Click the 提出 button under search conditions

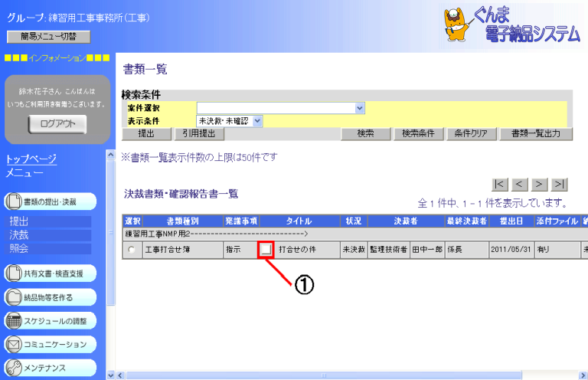(146, 133)
